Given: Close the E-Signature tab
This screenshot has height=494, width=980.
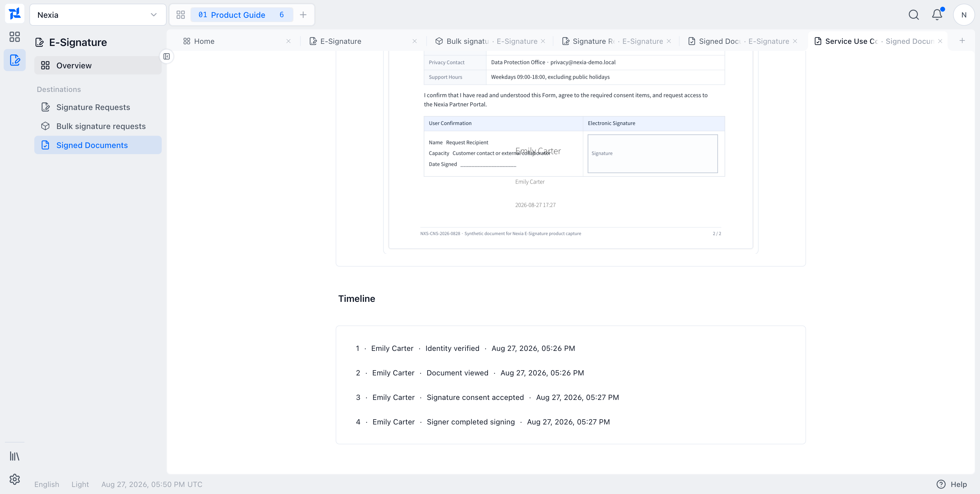Looking at the screenshot, I should (415, 41).
